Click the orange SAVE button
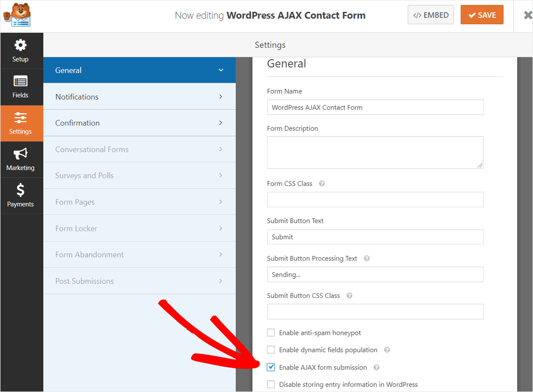The width and height of the screenshot is (533, 392). pyautogui.click(x=481, y=15)
